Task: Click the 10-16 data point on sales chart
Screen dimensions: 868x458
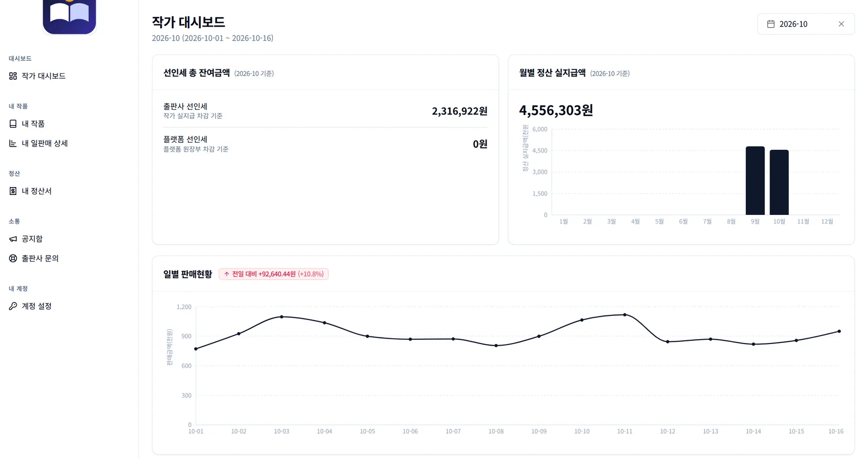Action: [x=839, y=331]
